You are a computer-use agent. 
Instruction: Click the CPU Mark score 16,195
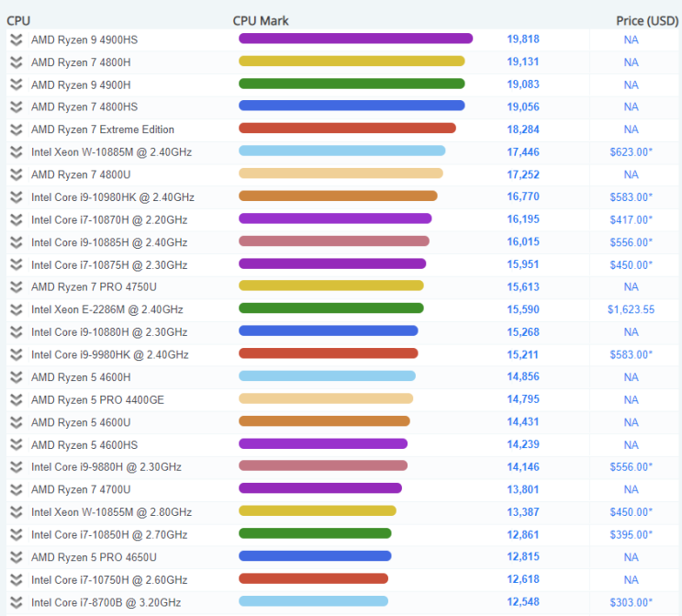click(x=523, y=219)
